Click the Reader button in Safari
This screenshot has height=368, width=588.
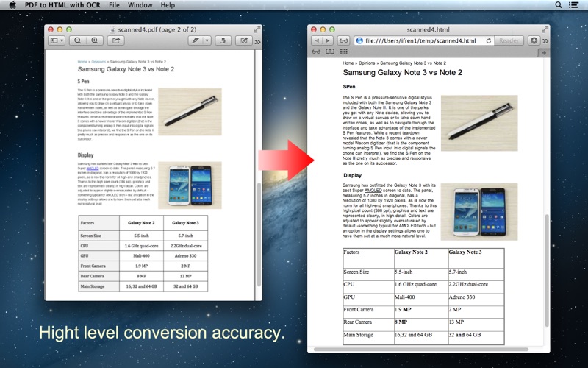point(509,40)
